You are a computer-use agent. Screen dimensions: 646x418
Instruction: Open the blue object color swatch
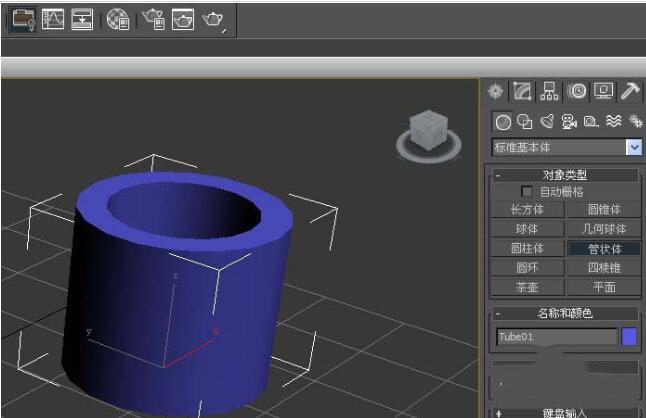point(629,337)
